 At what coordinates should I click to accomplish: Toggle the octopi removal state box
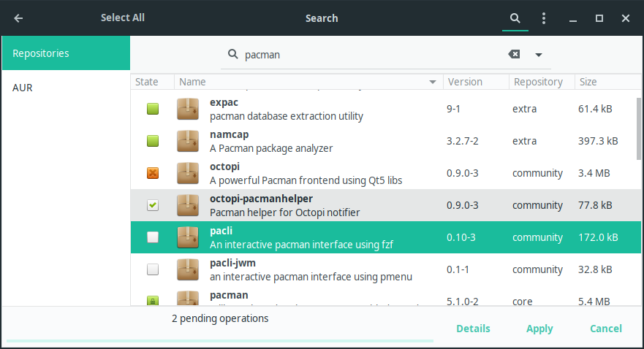pos(153,173)
